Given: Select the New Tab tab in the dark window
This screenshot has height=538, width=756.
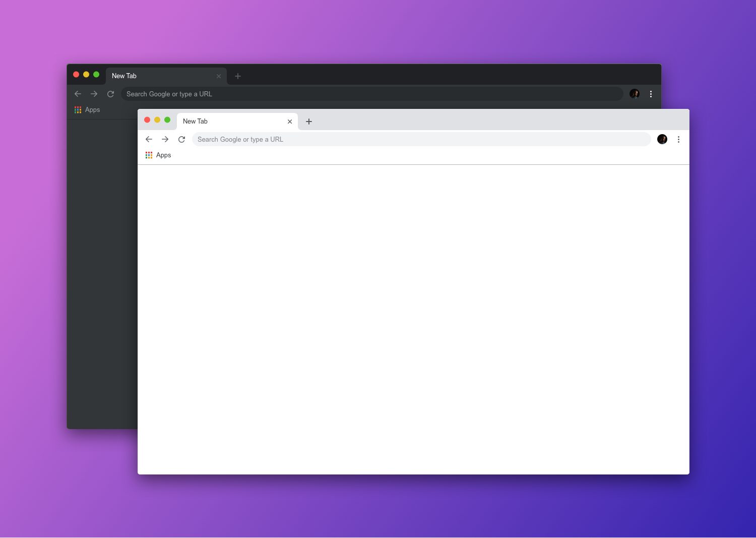Looking at the screenshot, I should click(156, 76).
